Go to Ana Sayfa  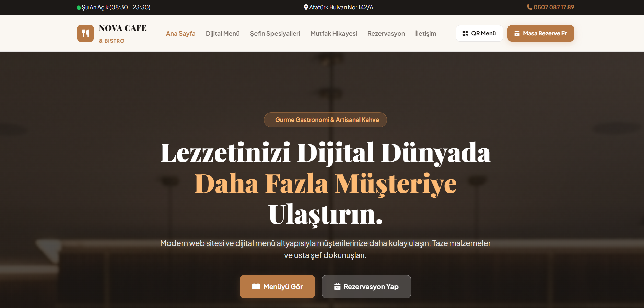point(181,33)
